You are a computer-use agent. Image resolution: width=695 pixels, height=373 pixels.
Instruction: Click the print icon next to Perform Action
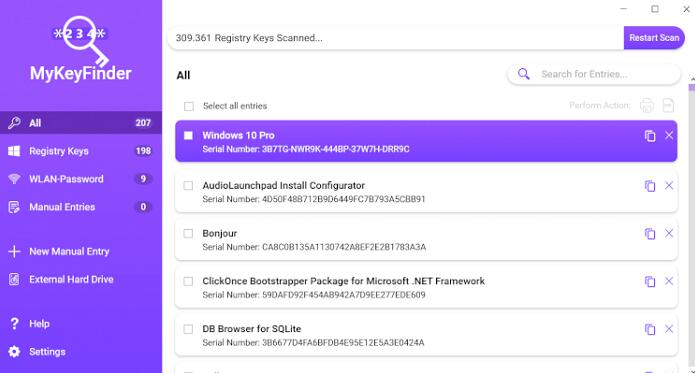coord(647,105)
